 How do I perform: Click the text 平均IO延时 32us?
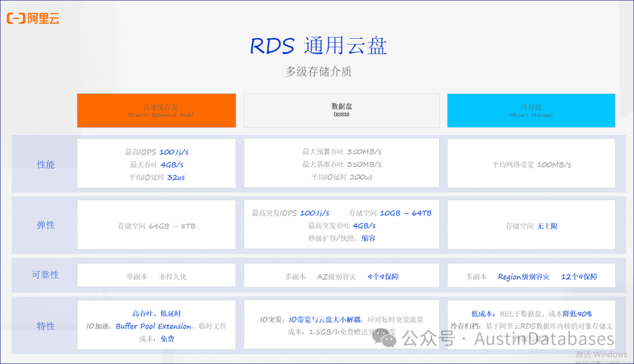pyautogui.click(x=157, y=177)
